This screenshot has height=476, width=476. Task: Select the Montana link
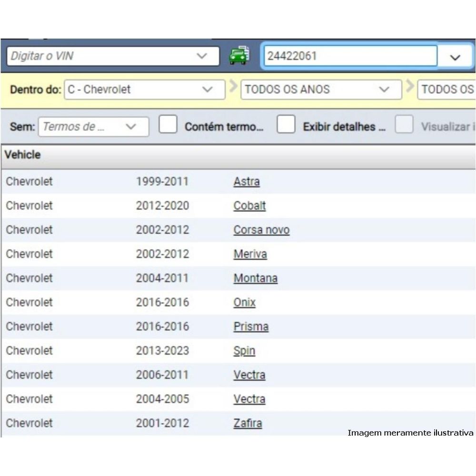[255, 278]
